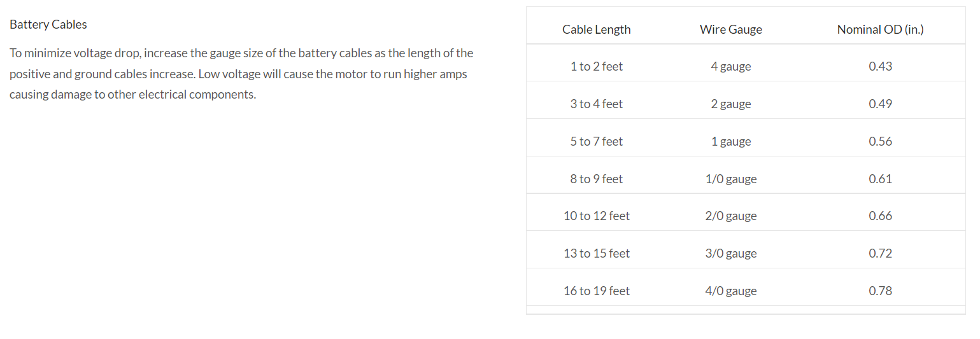The height and width of the screenshot is (339, 980).
Task: Click the Battery Cables heading
Action: pos(48,25)
